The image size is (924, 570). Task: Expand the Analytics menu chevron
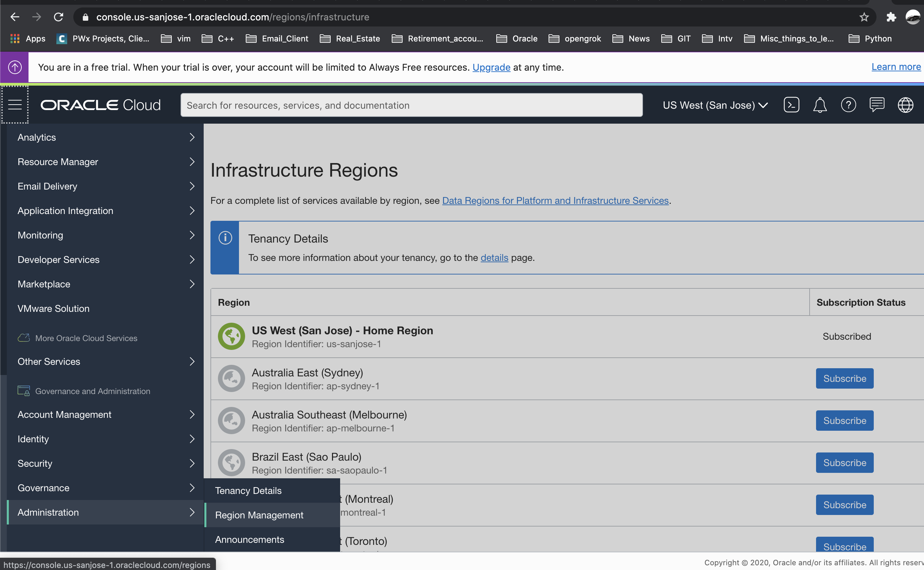(x=192, y=137)
